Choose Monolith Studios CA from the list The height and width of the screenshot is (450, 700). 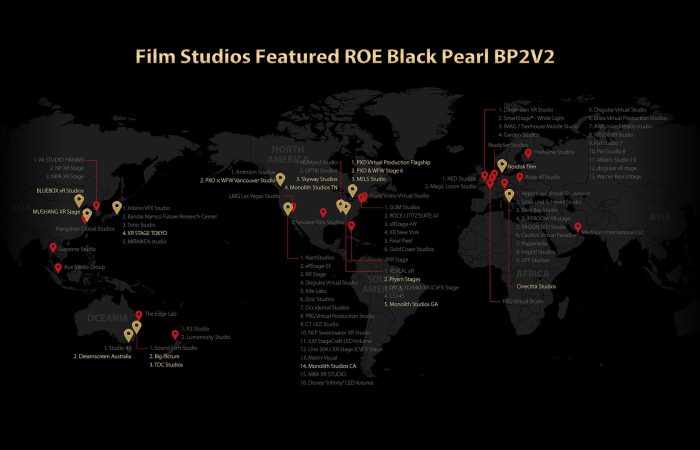click(x=335, y=367)
